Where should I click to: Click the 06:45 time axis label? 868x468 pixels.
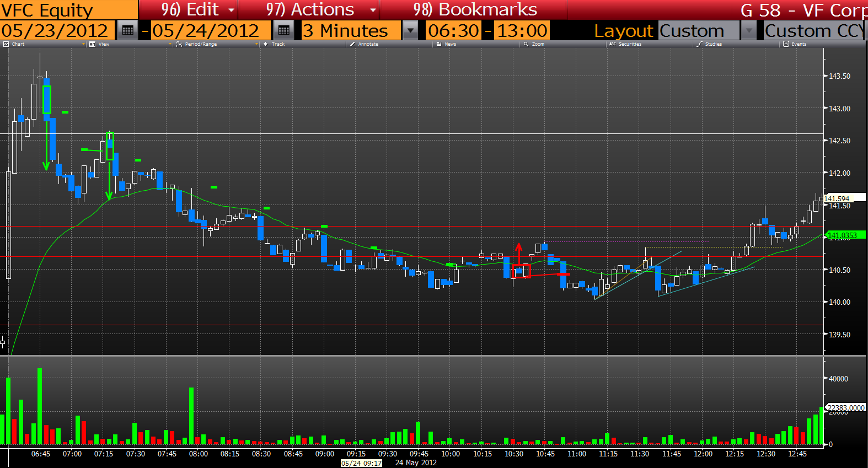click(x=41, y=454)
